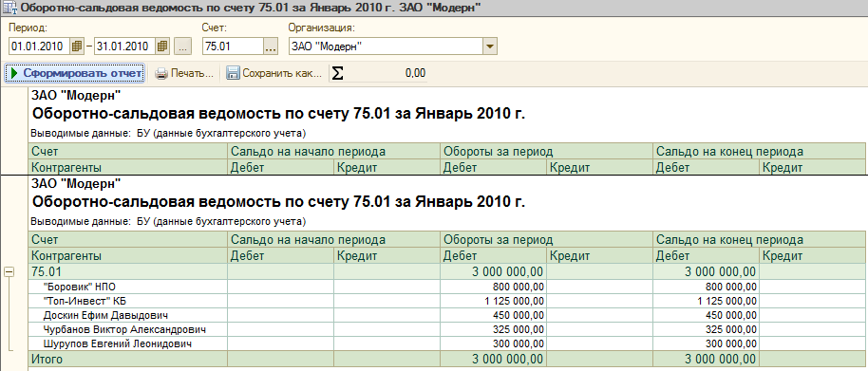The image size is (868, 371).
Task: Click the Печать printer button
Action: (x=184, y=74)
